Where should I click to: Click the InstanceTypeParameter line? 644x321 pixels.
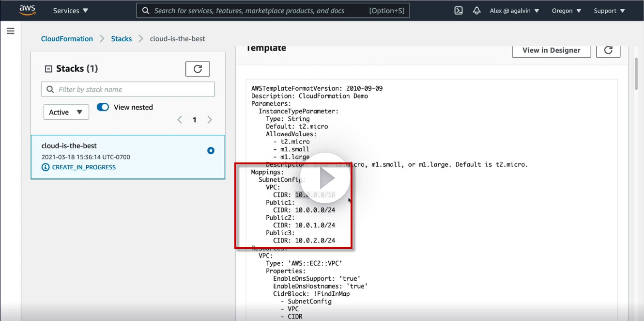pos(299,111)
